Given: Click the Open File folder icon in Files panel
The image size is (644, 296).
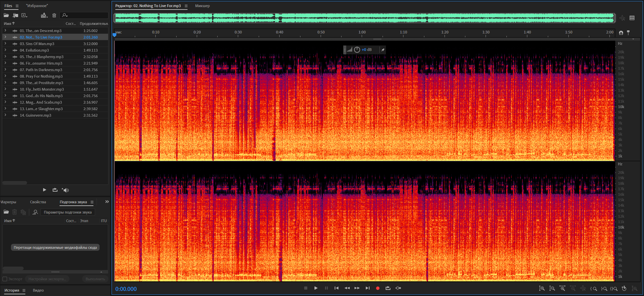Looking at the screenshot, I should [x=6, y=16].
